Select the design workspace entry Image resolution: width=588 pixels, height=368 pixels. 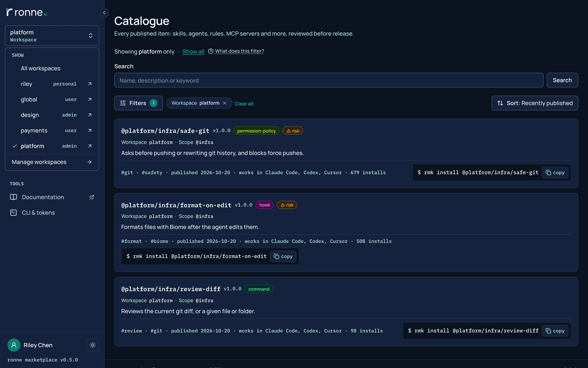point(46,115)
